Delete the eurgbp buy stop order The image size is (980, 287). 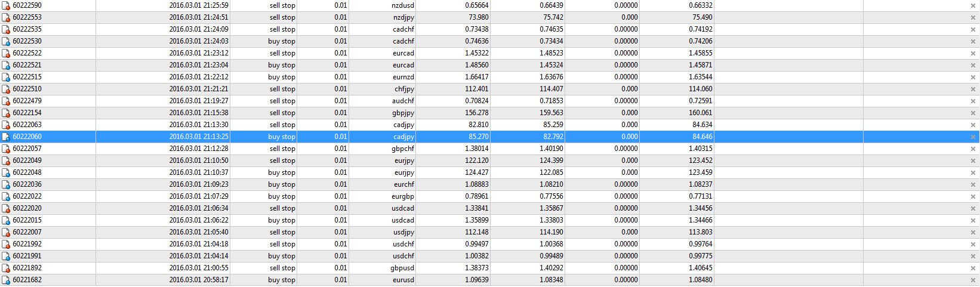tap(973, 196)
